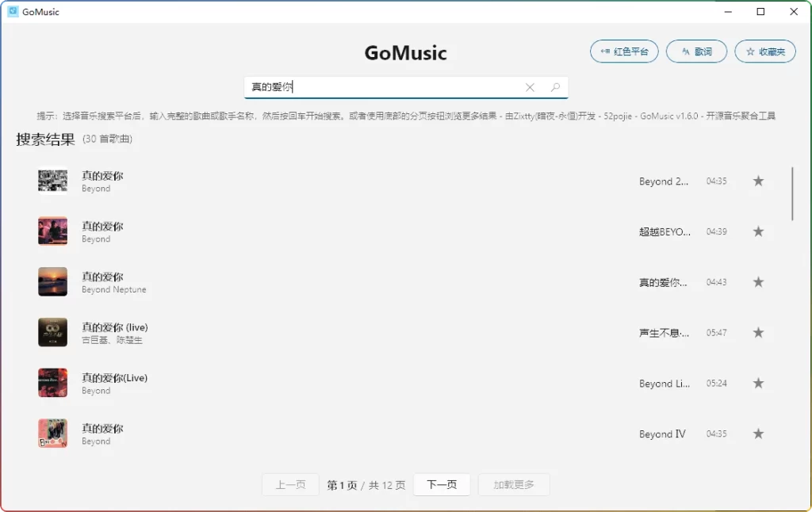Clear the search box with the X icon
The image size is (812, 512).
(530, 87)
